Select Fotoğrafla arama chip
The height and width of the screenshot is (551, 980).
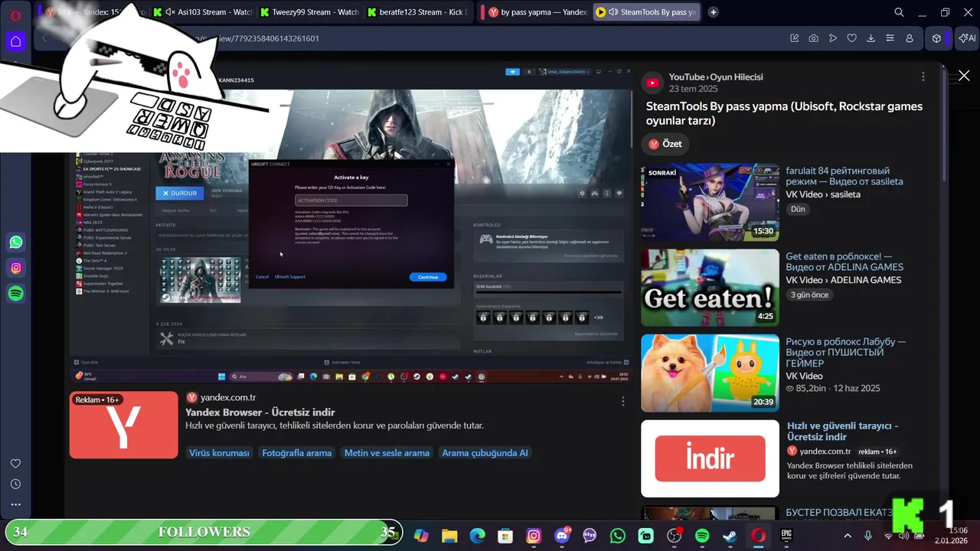pos(297,453)
